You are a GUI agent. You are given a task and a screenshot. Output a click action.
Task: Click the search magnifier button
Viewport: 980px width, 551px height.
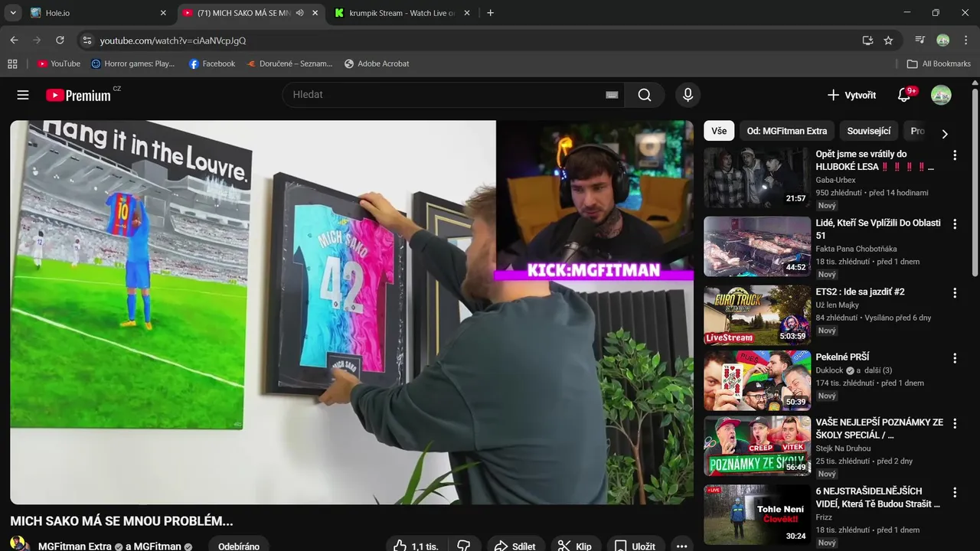[645, 95]
